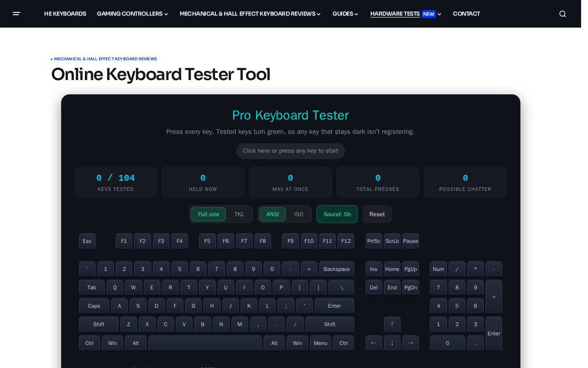Viewport: 588px width, 368px height.
Task: Open Mechanical & Hall Effect Keyboard Reviews breadcrumb
Action: coord(105,59)
